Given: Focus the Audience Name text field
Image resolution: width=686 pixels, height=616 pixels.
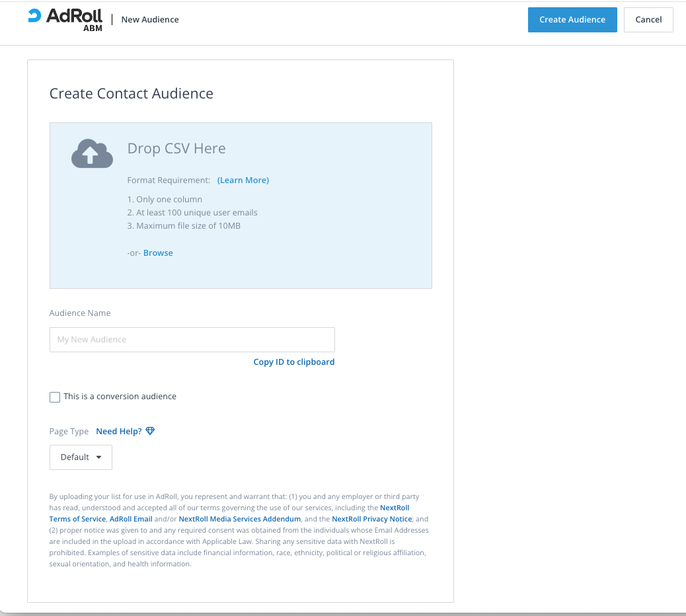Looking at the screenshot, I should pyautogui.click(x=192, y=340).
